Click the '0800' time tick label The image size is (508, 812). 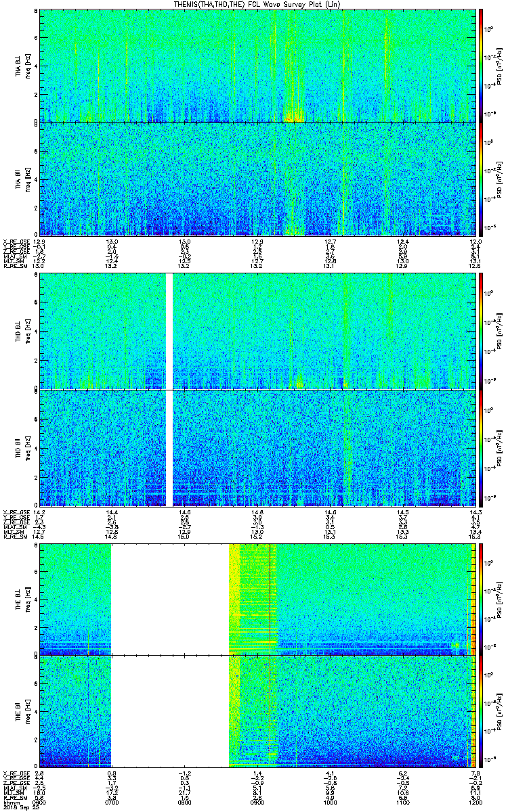pos(184,802)
